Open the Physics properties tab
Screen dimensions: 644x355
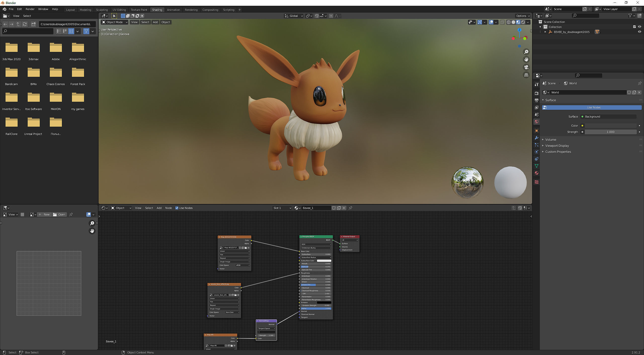click(x=537, y=152)
